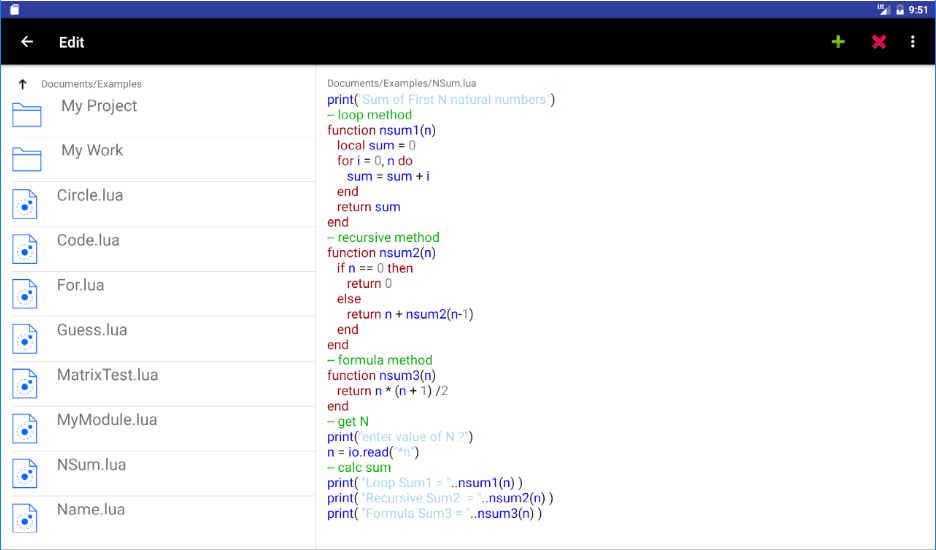936x550 pixels.
Task: Open My Work folder label
Action: click(x=92, y=150)
